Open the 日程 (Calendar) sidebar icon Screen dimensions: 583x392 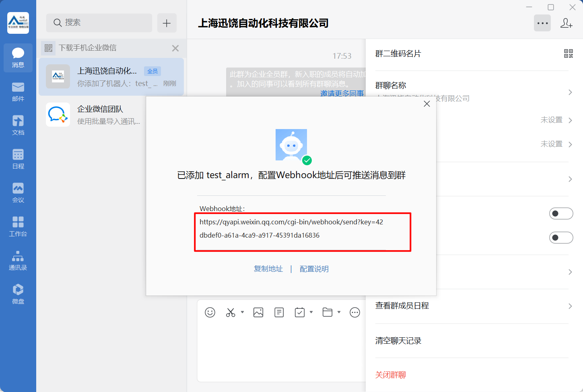coord(18,159)
